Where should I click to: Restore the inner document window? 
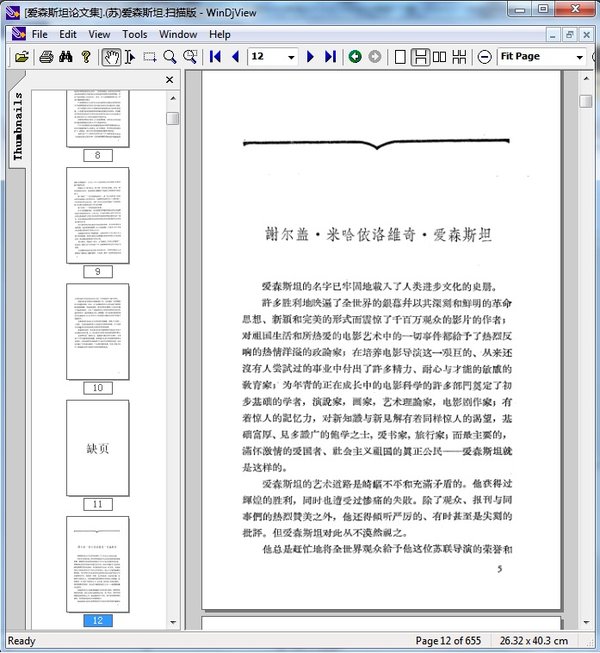tap(570, 35)
